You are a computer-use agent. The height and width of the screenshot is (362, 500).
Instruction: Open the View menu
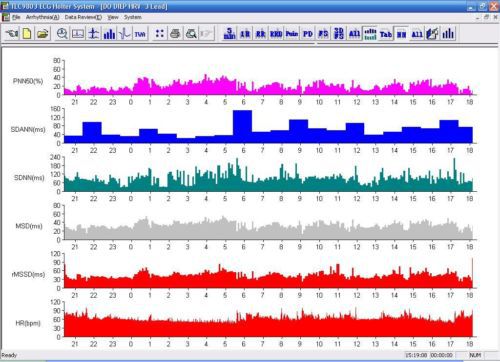pos(113,17)
